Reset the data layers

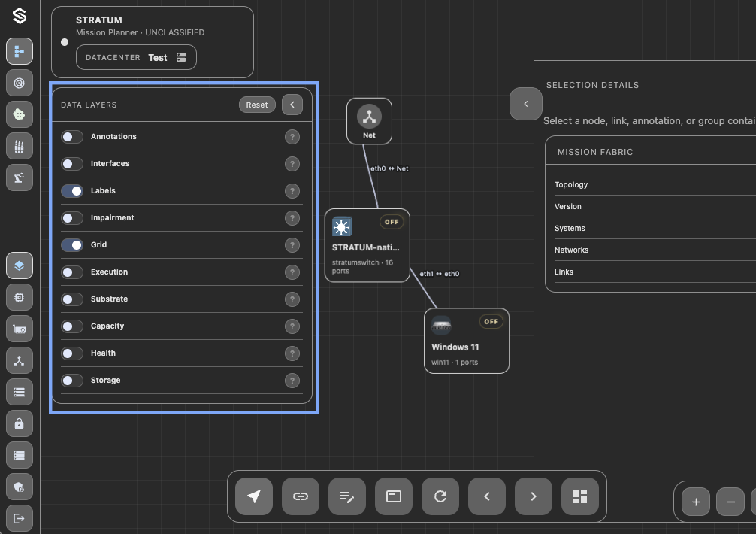point(257,105)
